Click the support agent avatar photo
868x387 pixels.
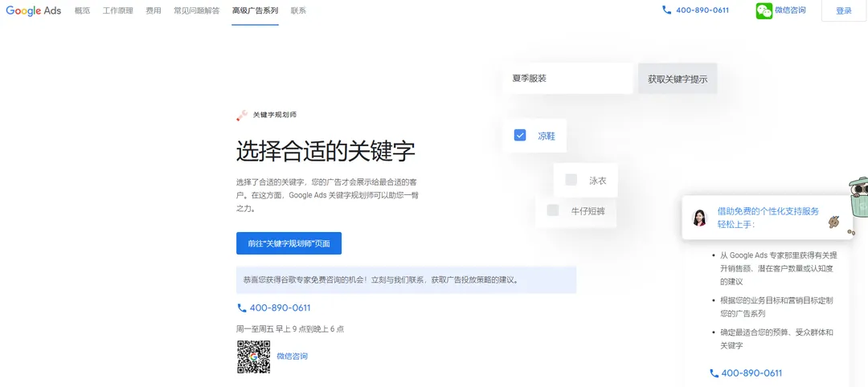pos(700,218)
